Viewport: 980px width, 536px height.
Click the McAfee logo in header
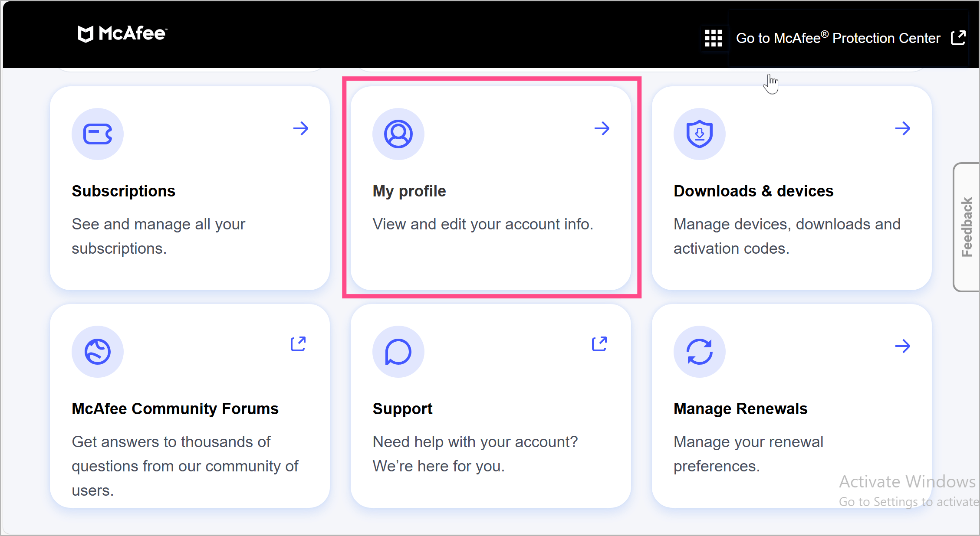(122, 34)
